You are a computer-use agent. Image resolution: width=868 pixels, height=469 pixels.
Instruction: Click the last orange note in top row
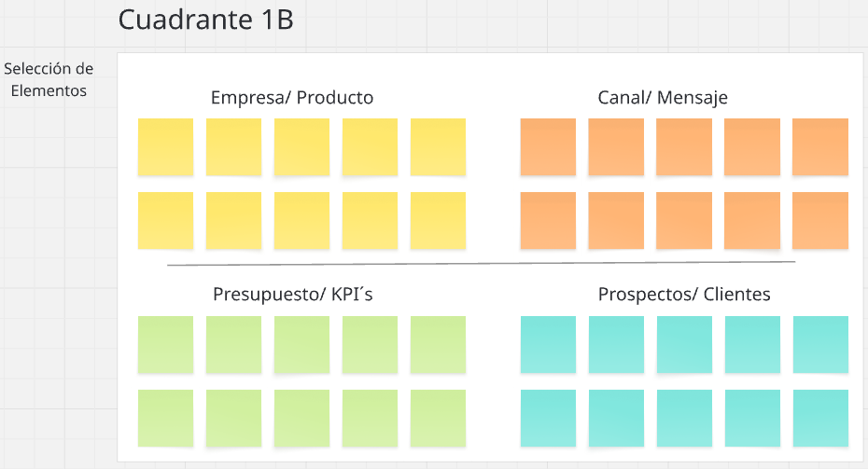click(x=820, y=146)
